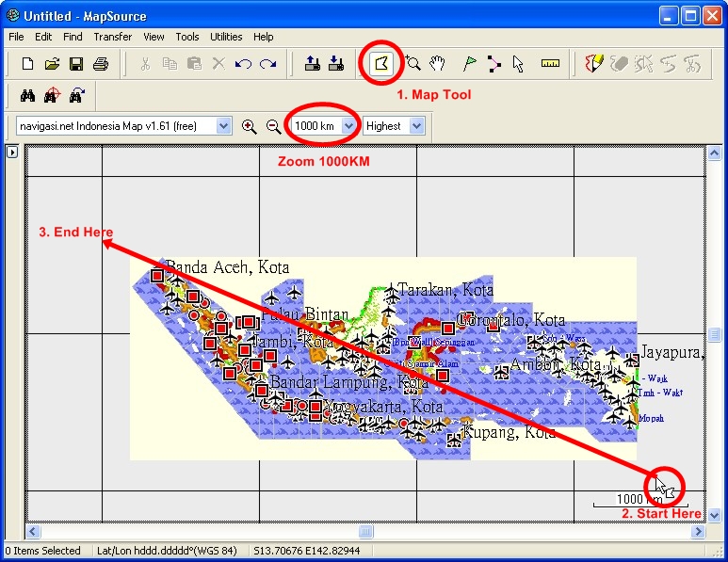Click the Jambi, Kota map label
Screen dimensions: 728x562
pos(292,342)
